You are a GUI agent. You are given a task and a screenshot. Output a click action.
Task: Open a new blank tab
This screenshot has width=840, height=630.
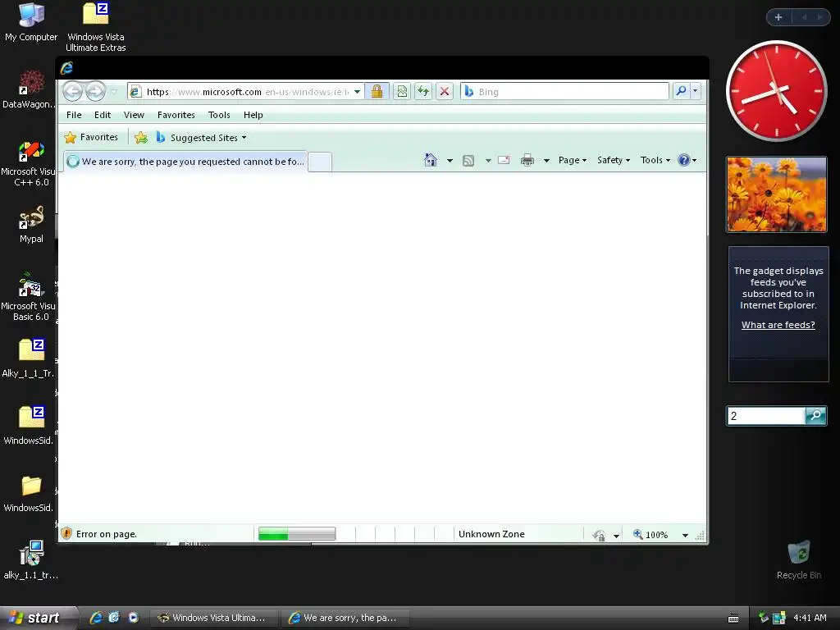321,162
